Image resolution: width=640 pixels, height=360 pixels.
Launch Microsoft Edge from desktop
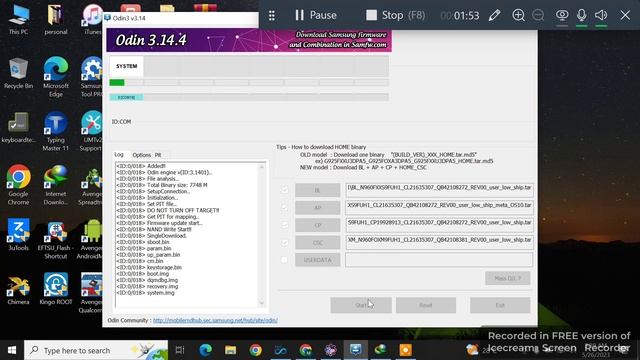click(x=56, y=77)
